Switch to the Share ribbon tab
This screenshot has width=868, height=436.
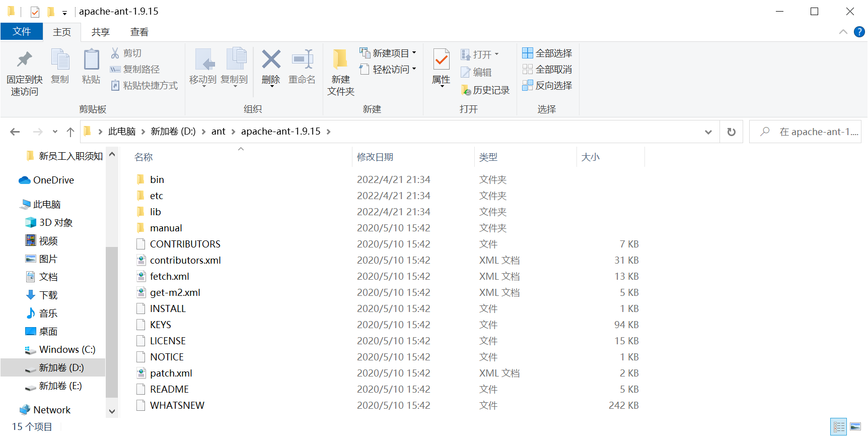click(x=100, y=32)
